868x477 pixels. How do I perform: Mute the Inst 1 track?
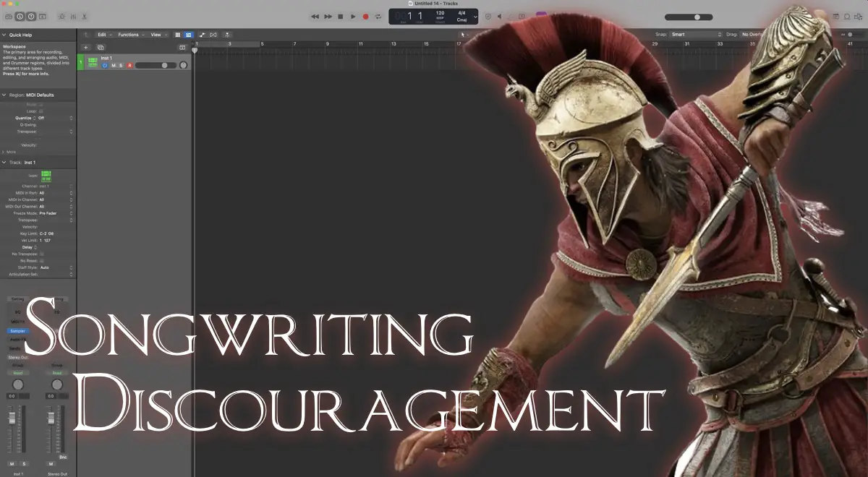click(x=113, y=66)
